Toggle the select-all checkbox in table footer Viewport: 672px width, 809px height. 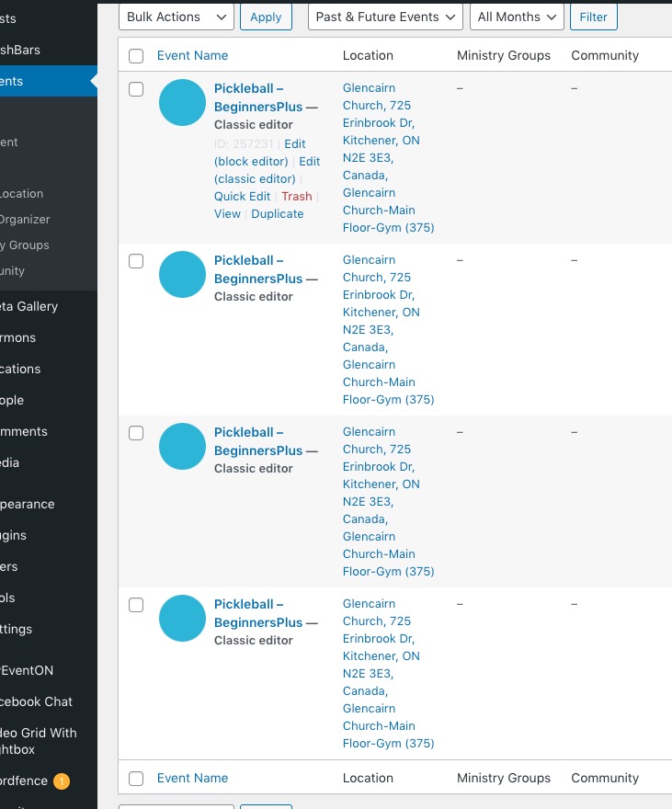click(136, 779)
